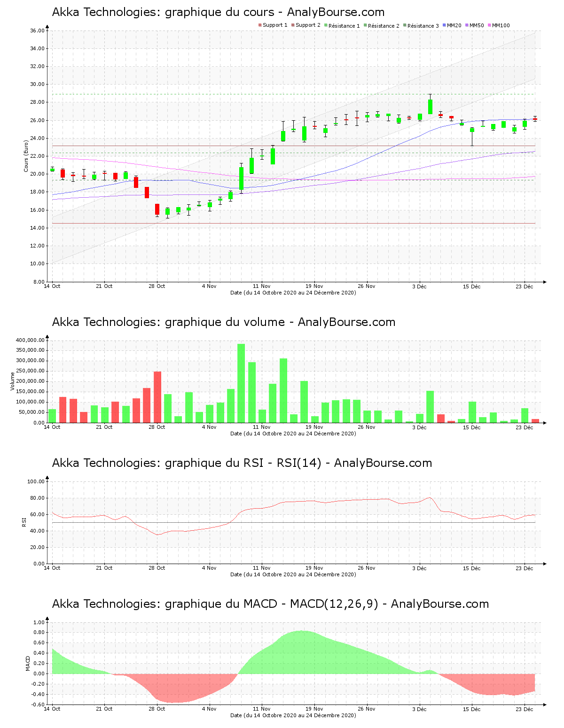Viewport: 564px width, 728px height.
Task: Click the 8.00 price axis value
Action: (39, 282)
